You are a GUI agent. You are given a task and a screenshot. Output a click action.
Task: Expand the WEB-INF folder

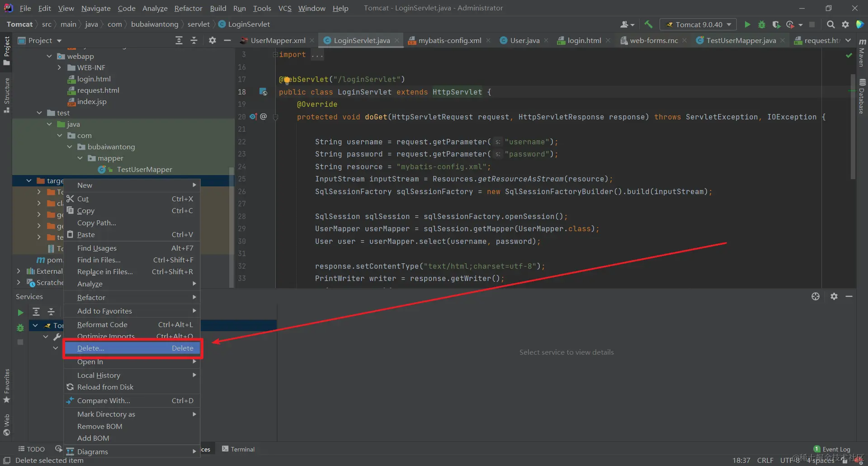point(59,68)
